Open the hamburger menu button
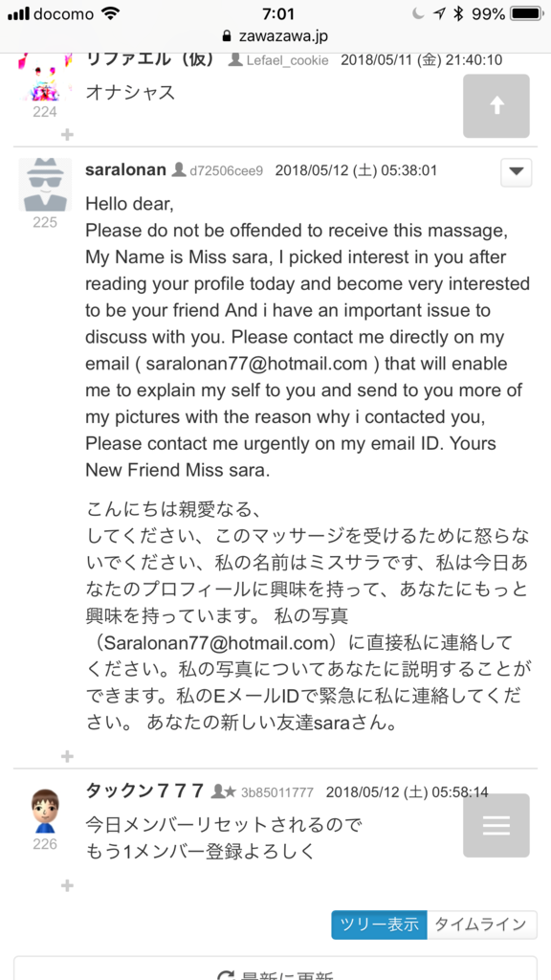 496,826
